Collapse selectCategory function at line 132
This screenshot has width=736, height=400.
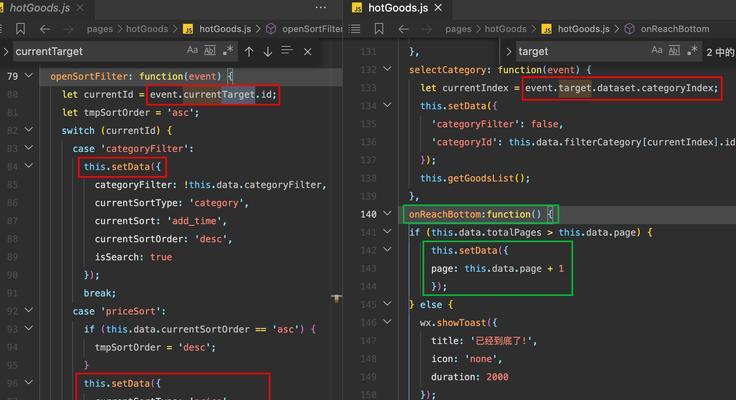pos(387,69)
